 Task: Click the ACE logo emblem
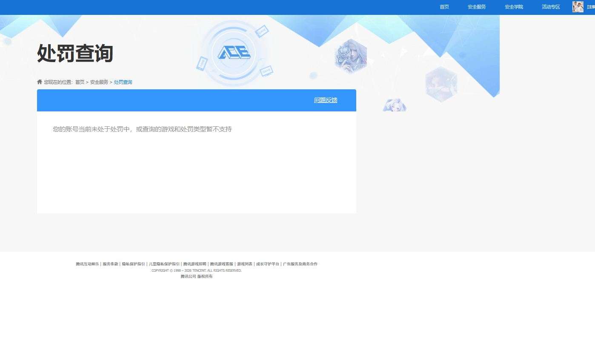[x=234, y=53]
